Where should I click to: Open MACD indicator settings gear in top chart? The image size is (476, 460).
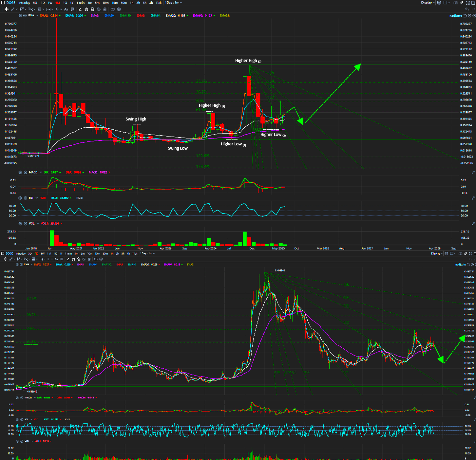[x=20, y=172]
